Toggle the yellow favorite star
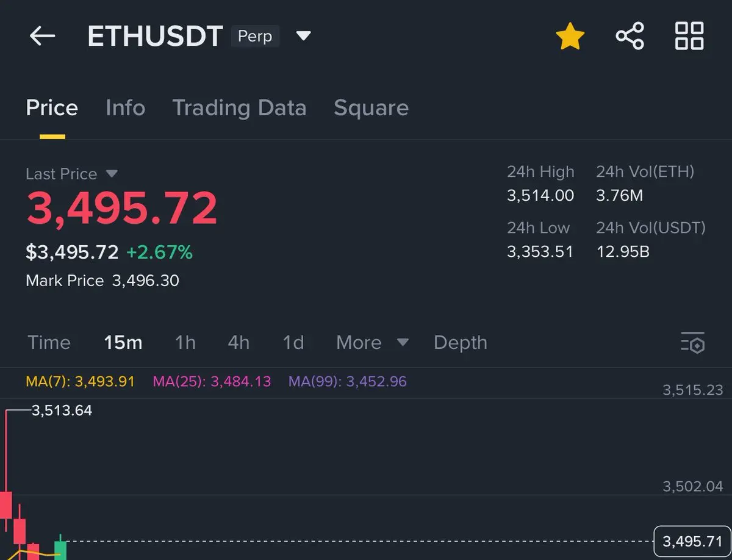The height and width of the screenshot is (560, 732). (x=570, y=36)
